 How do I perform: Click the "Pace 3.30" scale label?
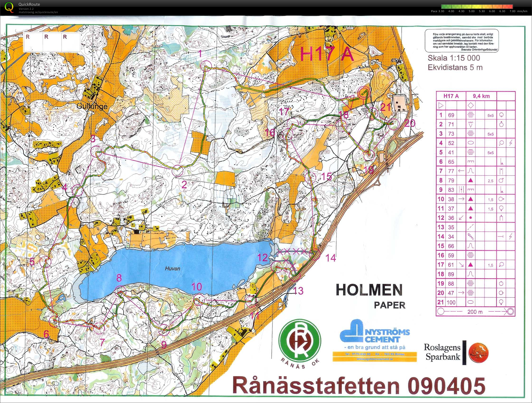coord(438,11)
